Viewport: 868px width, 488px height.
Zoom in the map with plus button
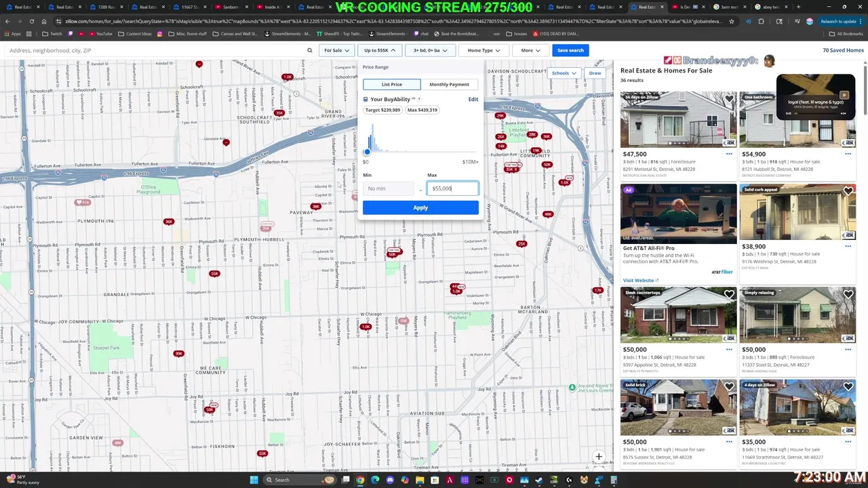coord(599,457)
